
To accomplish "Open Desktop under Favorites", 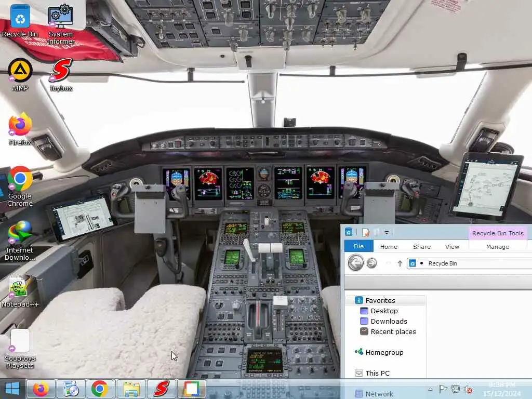I will (x=384, y=311).
